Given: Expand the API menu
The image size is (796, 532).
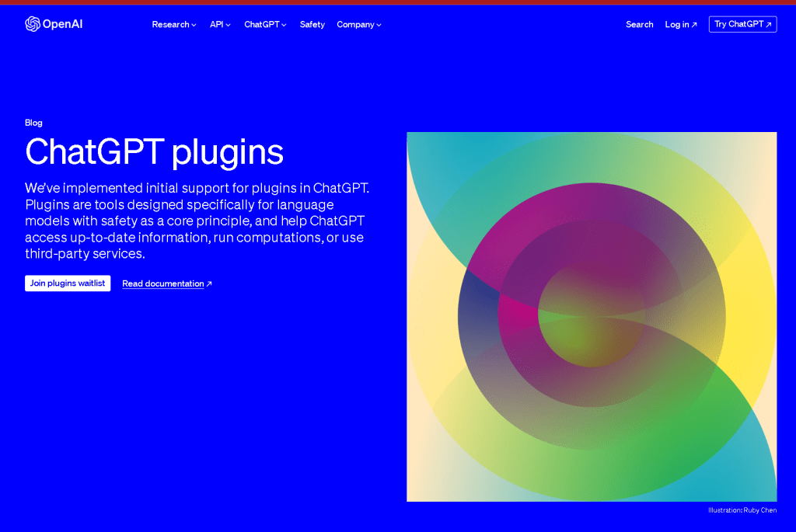Looking at the screenshot, I should tap(220, 24).
